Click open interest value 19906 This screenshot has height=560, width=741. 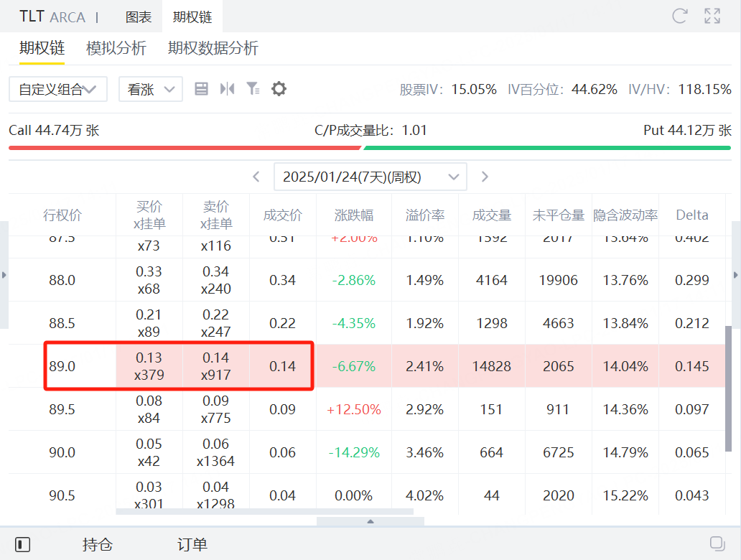(x=559, y=280)
